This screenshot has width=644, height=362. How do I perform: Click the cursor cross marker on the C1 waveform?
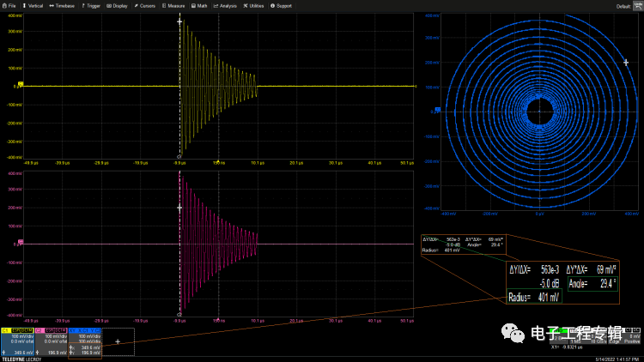click(x=179, y=21)
